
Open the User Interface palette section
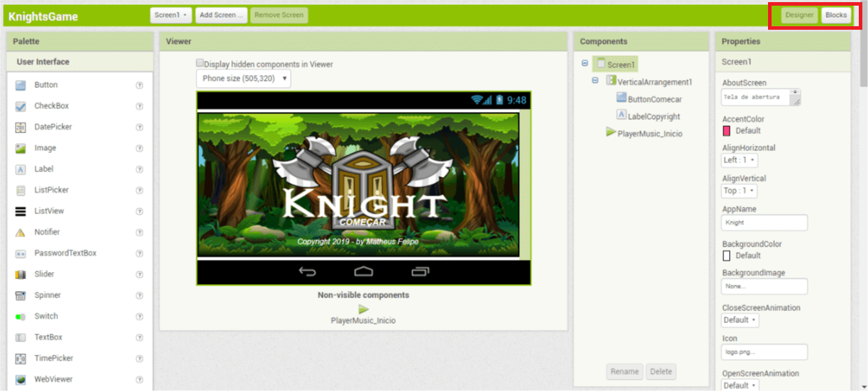click(79, 62)
